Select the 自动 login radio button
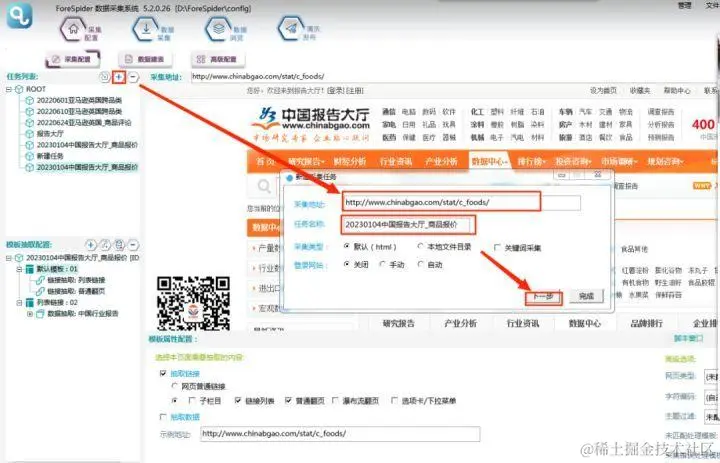Image resolution: width=720 pixels, height=463 pixels. tap(420, 264)
